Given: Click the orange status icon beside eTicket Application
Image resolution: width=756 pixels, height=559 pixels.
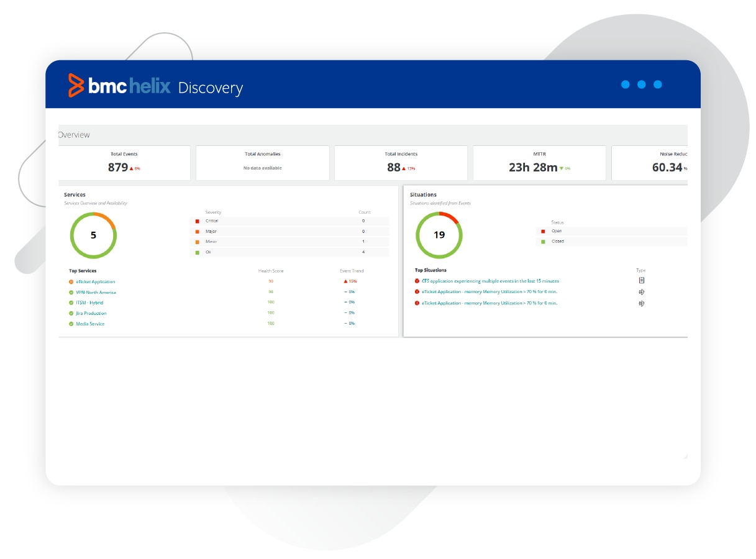Looking at the screenshot, I should (71, 282).
